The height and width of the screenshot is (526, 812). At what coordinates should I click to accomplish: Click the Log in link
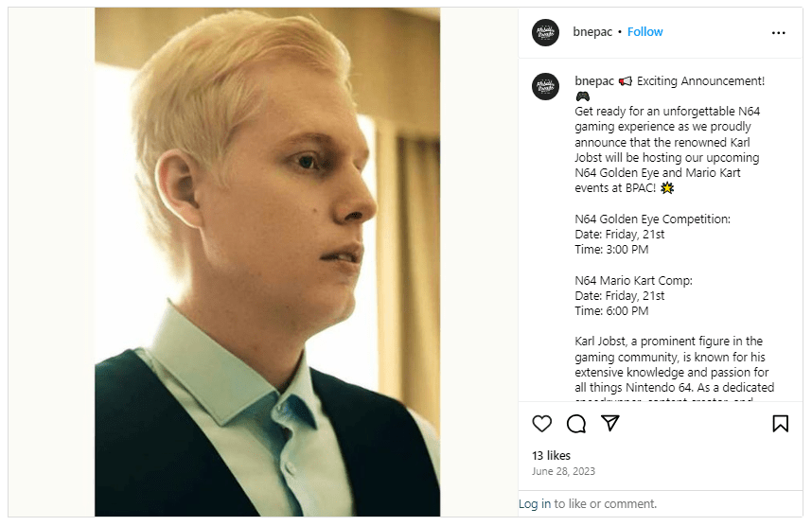535,504
